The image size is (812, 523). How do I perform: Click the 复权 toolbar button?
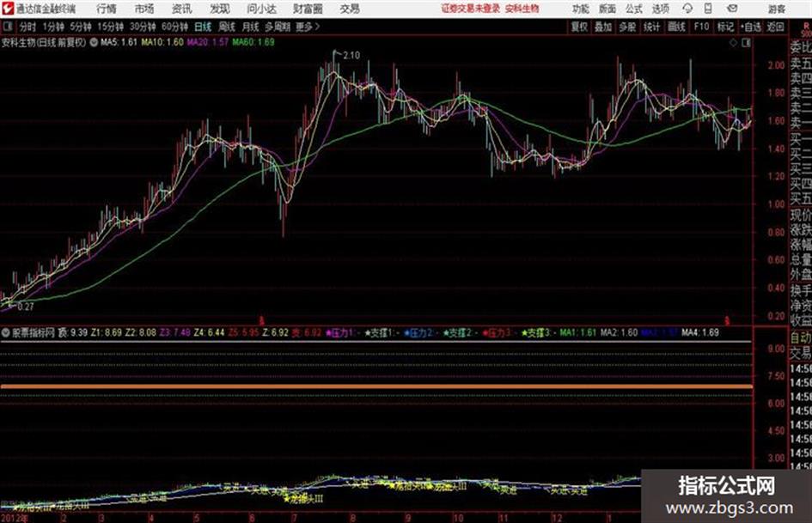tap(579, 27)
